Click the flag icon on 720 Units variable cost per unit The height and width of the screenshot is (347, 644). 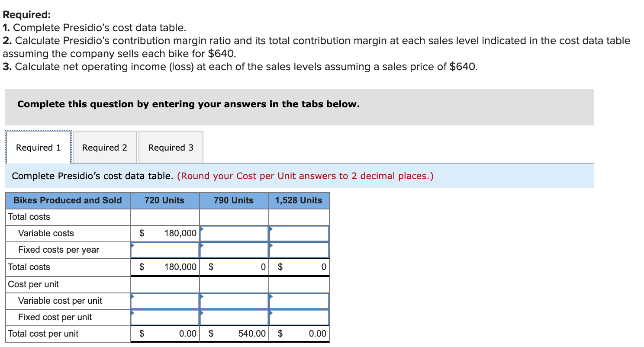point(132,296)
